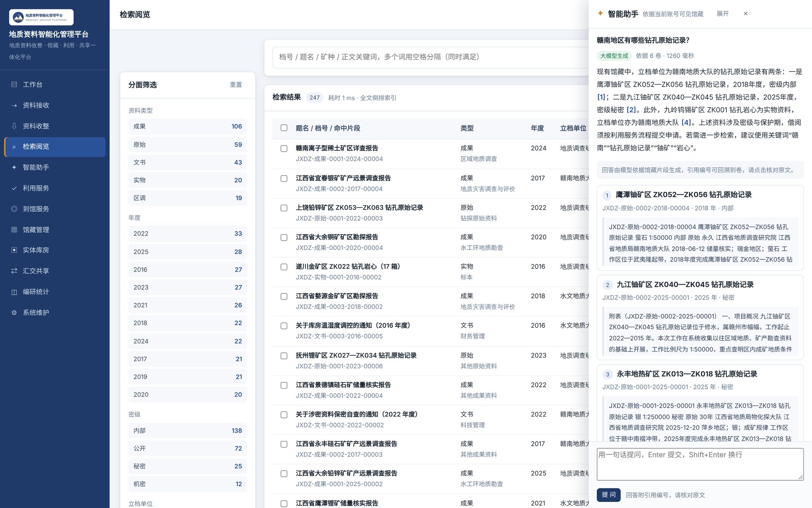Click the platform logo image at top left
812x508 pixels.
(x=41, y=17)
